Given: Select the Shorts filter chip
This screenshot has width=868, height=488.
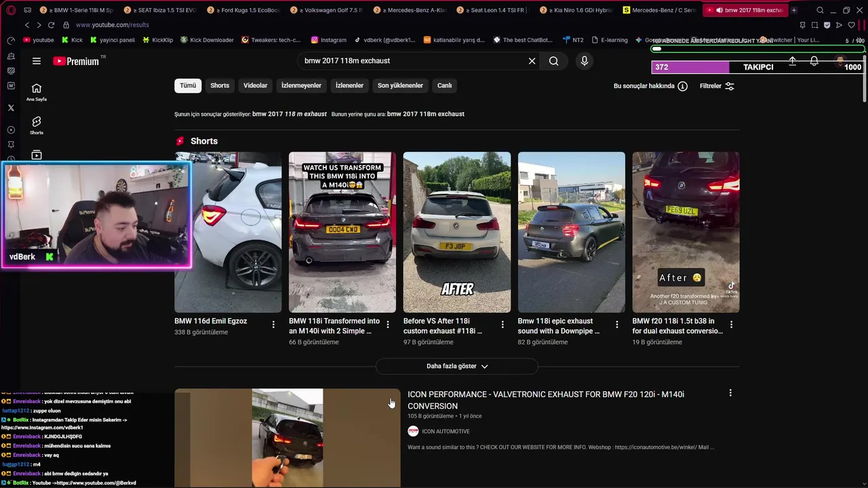Looking at the screenshot, I should (x=220, y=85).
